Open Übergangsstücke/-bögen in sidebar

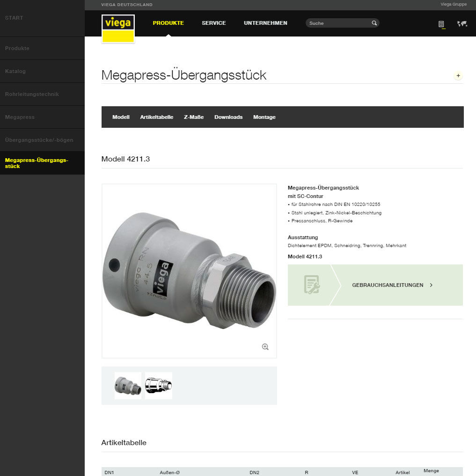click(x=42, y=140)
